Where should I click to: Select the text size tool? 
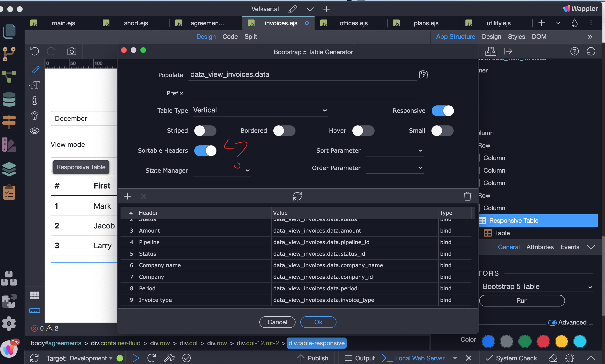tap(35, 85)
